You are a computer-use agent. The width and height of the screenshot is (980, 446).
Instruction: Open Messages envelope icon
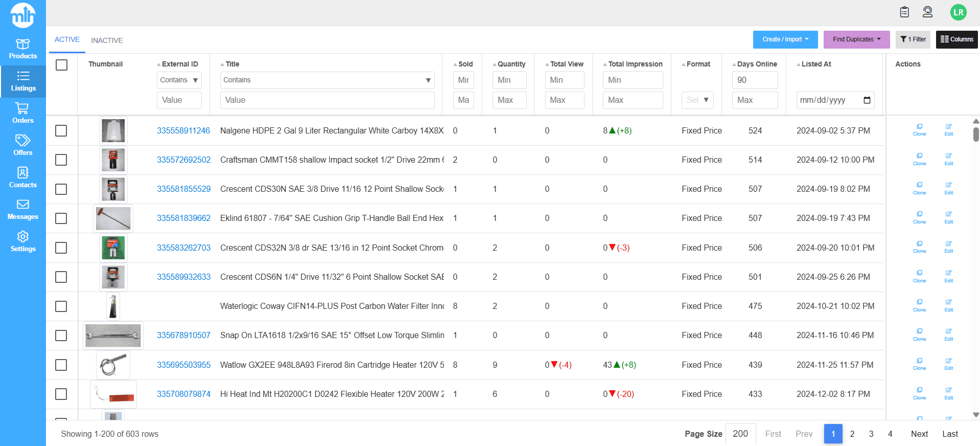click(x=22, y=210)
